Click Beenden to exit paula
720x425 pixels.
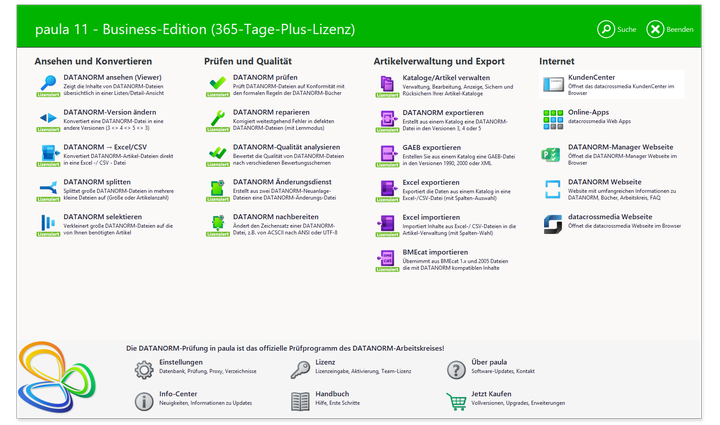[670, 29]
